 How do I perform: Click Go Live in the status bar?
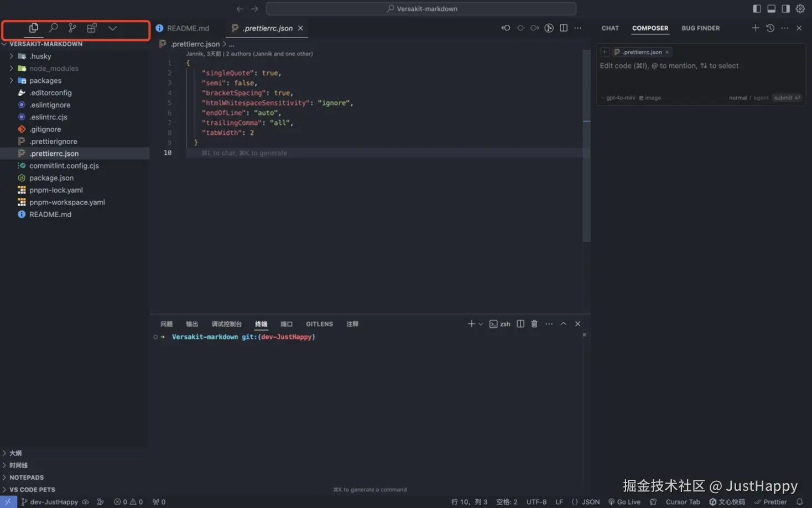624,502
